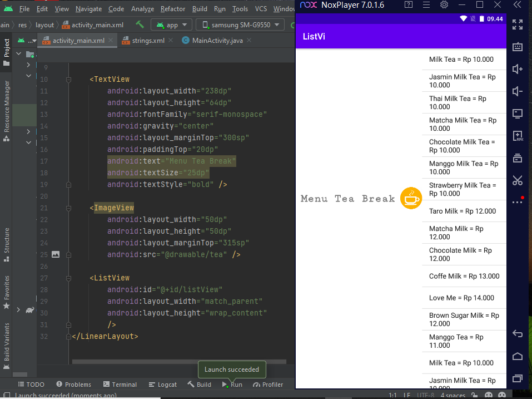532x399 pixels.
Task: Open the app run configuration dropdown
Action: 171,25
